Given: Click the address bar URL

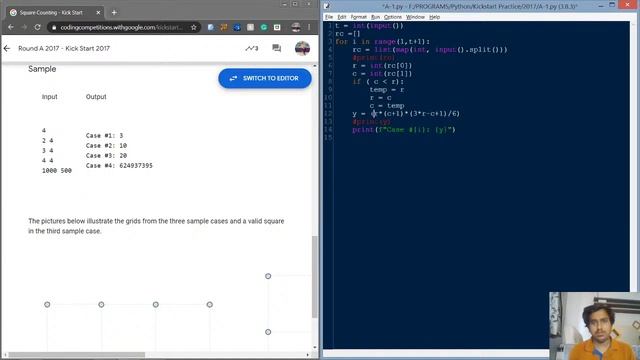Looking at the screenshot, I should pyautogui.click(x=121, y=27).
